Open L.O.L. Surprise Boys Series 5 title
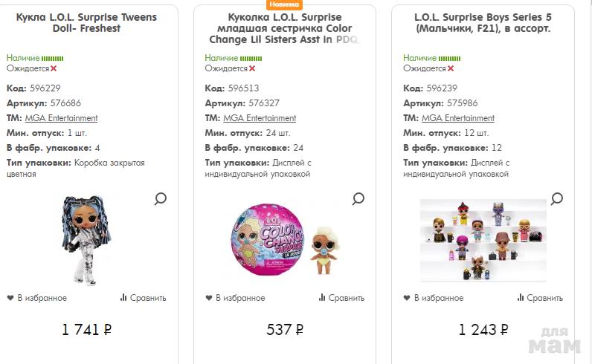The width and height of the screenshot is (592, 364). 483,23
